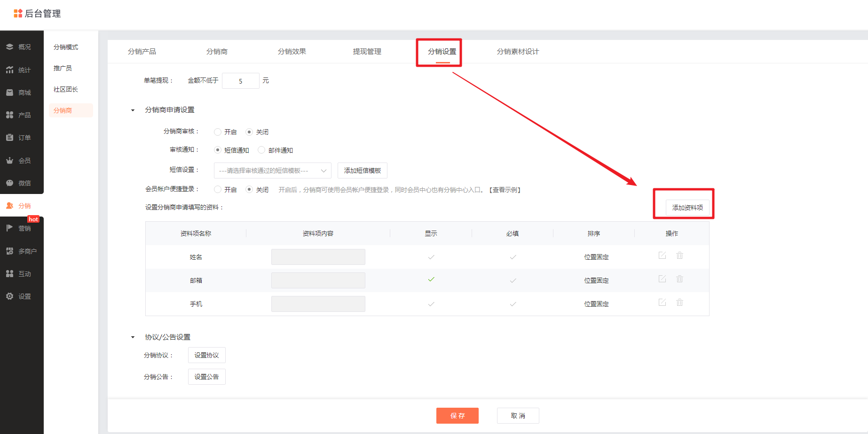Open the 统计 statistics sidebar icon
Screen dimensions: 868x434
(x=9, y=70)
